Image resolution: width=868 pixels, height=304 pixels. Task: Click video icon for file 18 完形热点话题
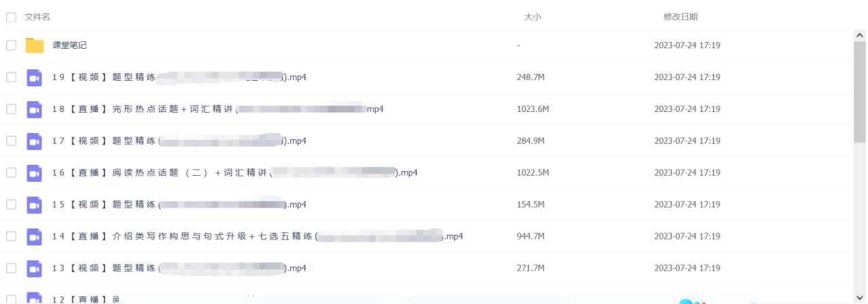pos(35,109)
